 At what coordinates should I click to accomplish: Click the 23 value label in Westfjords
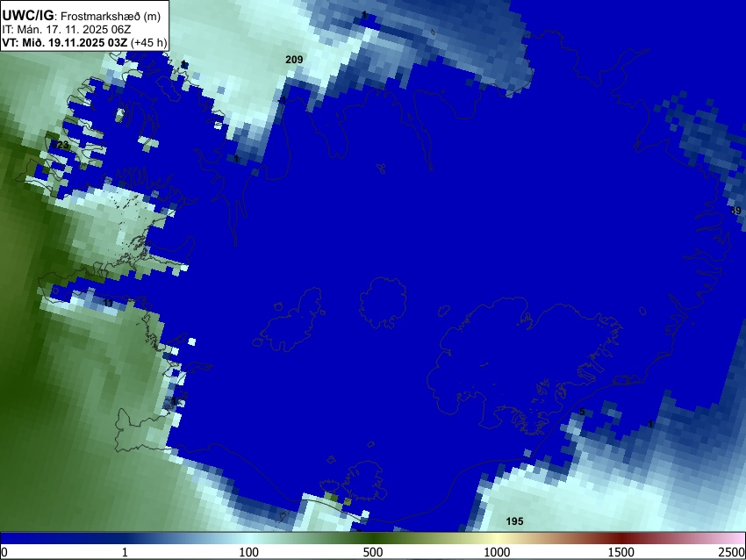(62, 145)
